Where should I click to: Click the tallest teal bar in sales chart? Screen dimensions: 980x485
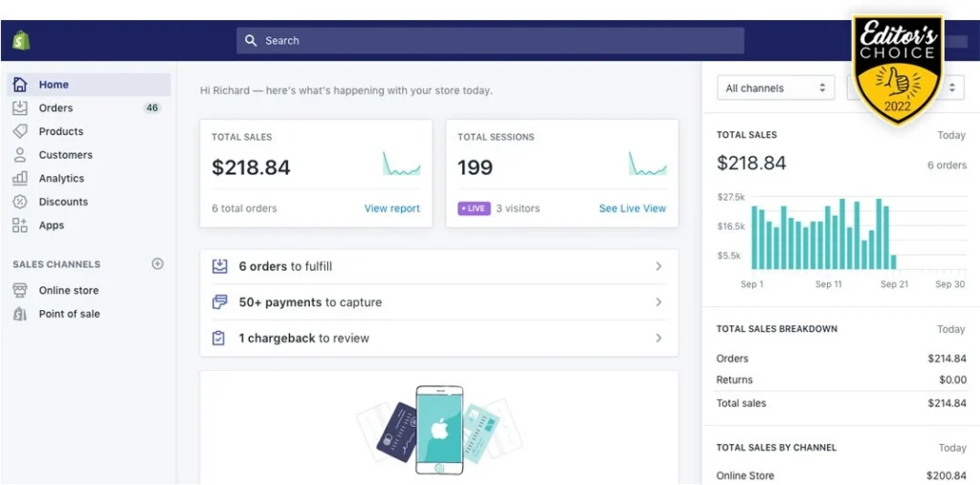tap(842, 233)
